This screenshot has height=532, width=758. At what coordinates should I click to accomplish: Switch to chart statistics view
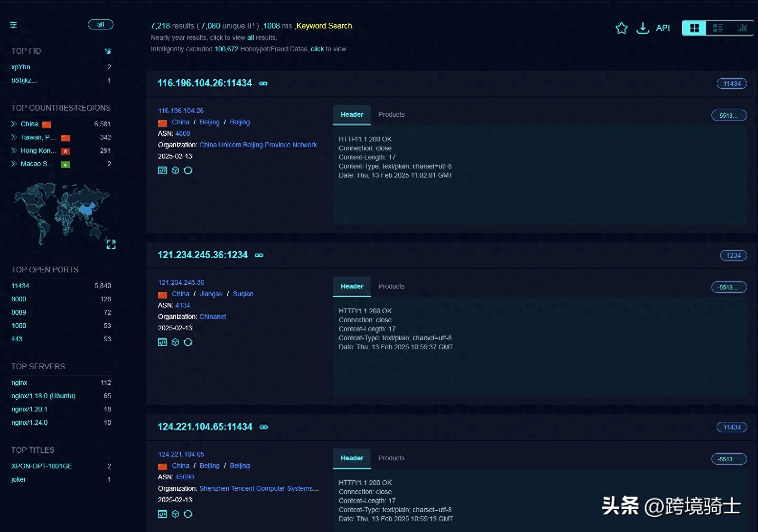[x=741, y=28]
